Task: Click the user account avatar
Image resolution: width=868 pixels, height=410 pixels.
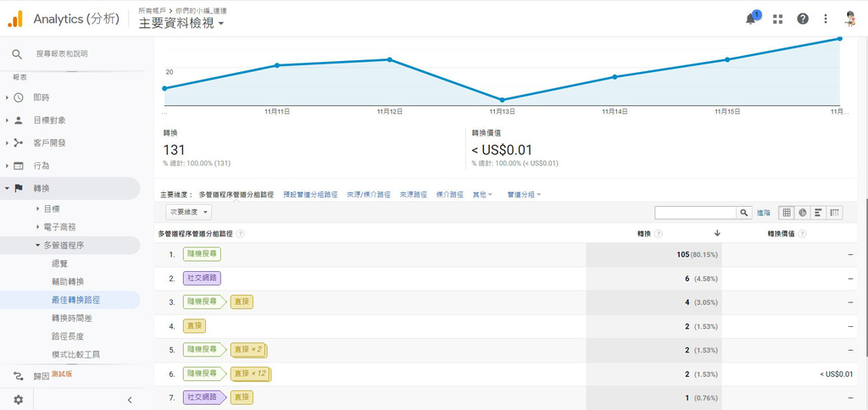Action: point(850,19)
